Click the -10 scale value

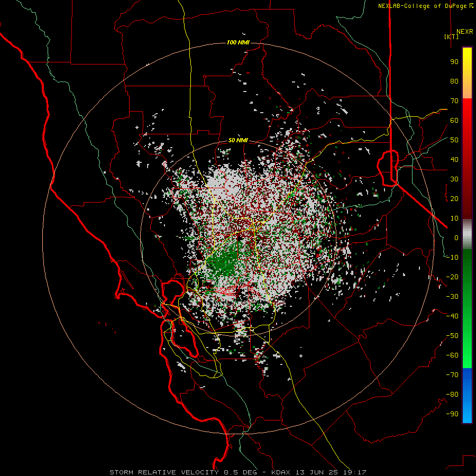[x=452, y=258]
